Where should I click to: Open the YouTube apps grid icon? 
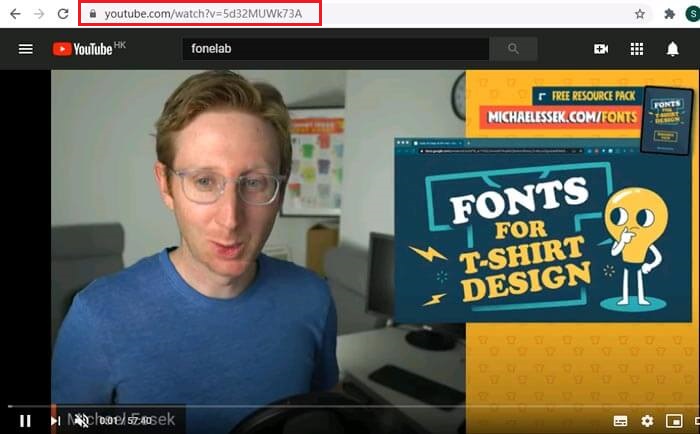tap(637, 49)
